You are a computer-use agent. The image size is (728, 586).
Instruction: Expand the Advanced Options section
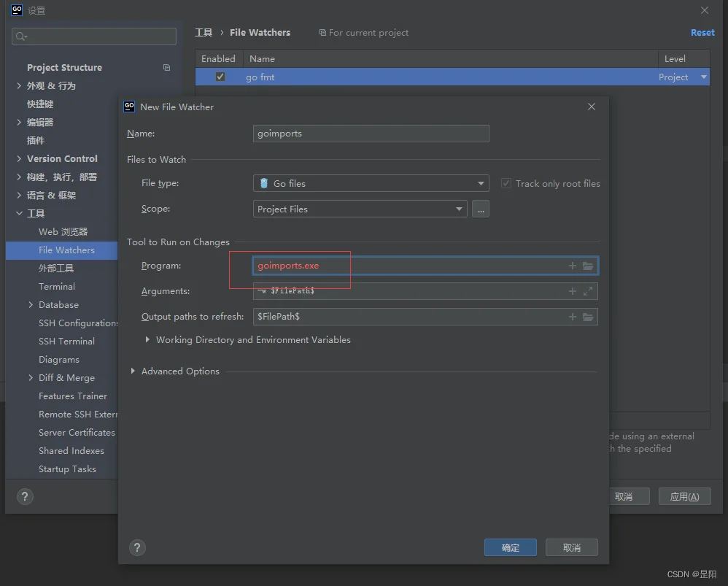[133, 371]
